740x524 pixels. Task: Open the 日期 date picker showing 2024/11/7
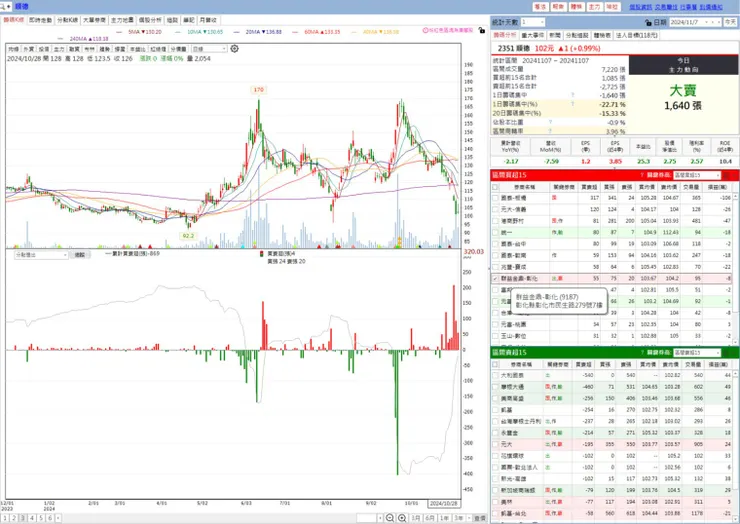pos(695,22)
